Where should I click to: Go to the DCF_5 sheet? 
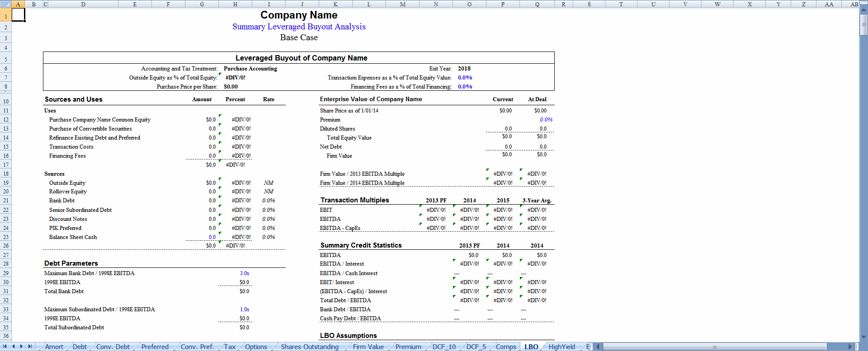coord(476,347)
